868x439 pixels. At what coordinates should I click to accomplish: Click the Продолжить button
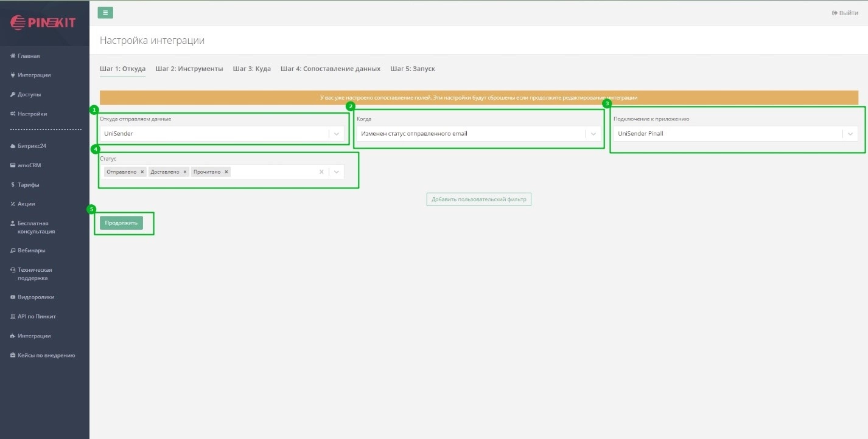[x=121, y=223]
